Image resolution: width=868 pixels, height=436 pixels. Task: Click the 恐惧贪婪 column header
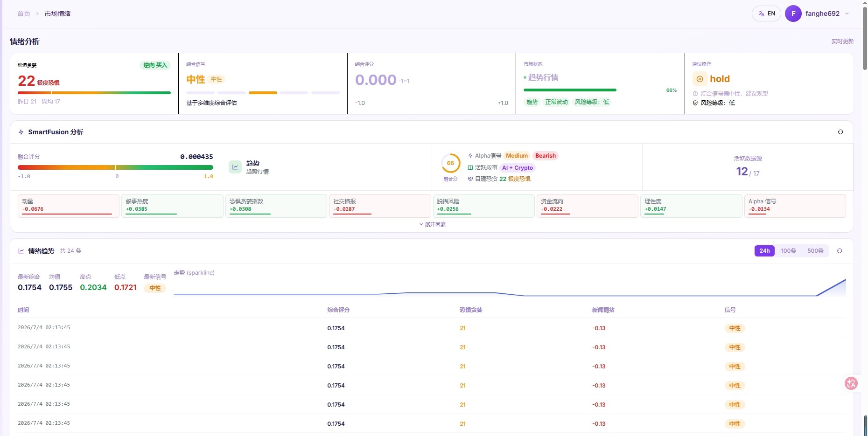tap(471, 310)
